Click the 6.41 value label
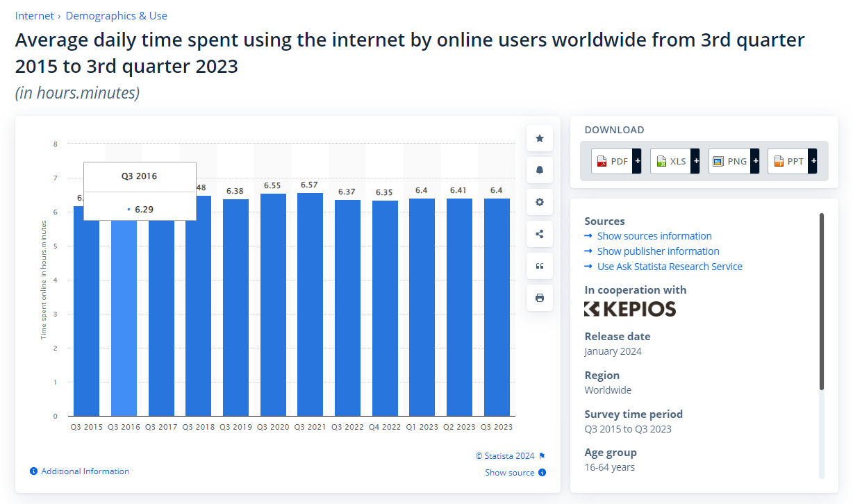Image resolution: width=853 pixels, height=504 pixels. [x=459, y=190]
